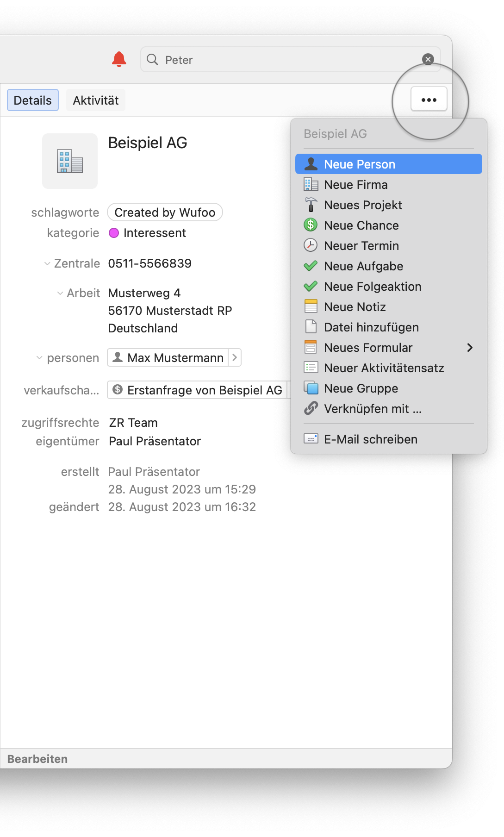Click the checkmark icon beside Neue Aufgabe
This screenshot has width=504, height=837.
click(x=311, y=266)
